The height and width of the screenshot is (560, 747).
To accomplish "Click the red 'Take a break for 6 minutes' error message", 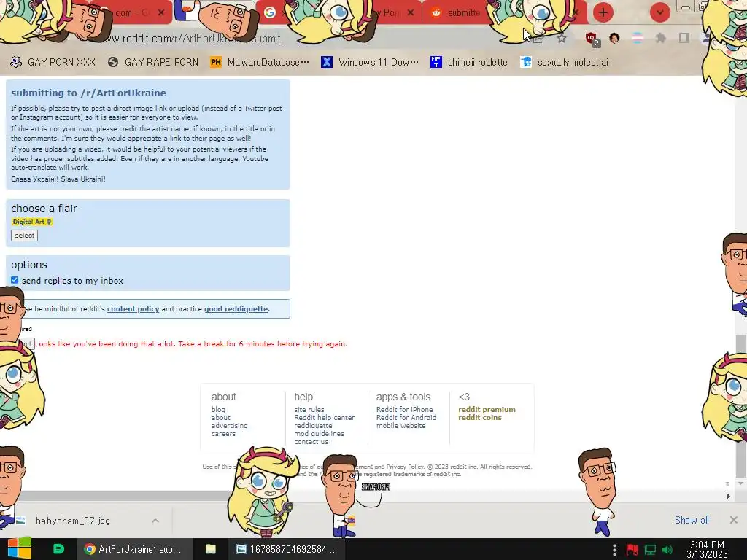I will click(x=191, y=344).
